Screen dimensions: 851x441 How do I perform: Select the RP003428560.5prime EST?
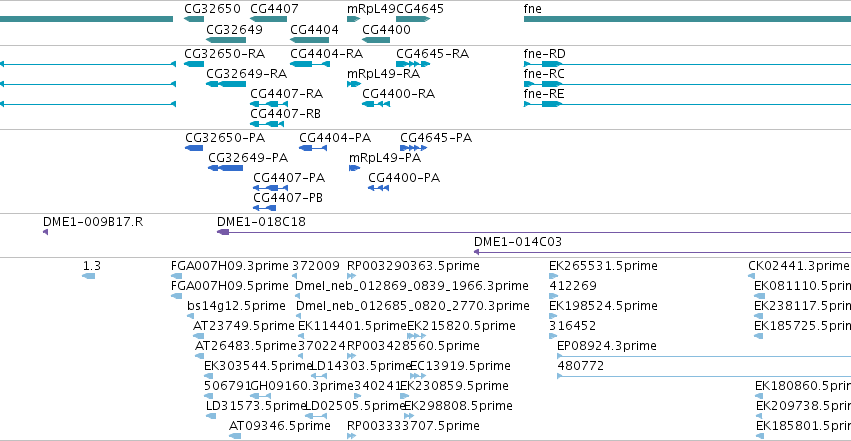[352, 356]
